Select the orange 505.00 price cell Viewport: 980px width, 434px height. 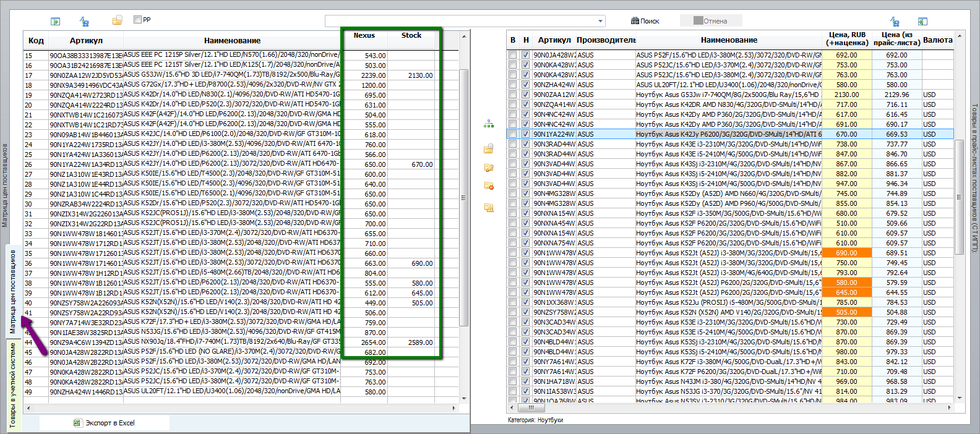[847, 312]
